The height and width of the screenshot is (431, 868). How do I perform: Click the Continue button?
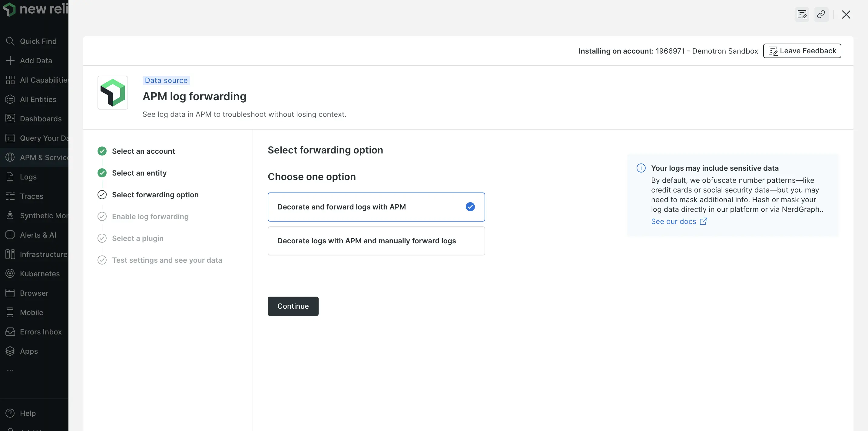pyautogui.click(x=293, y=306)
